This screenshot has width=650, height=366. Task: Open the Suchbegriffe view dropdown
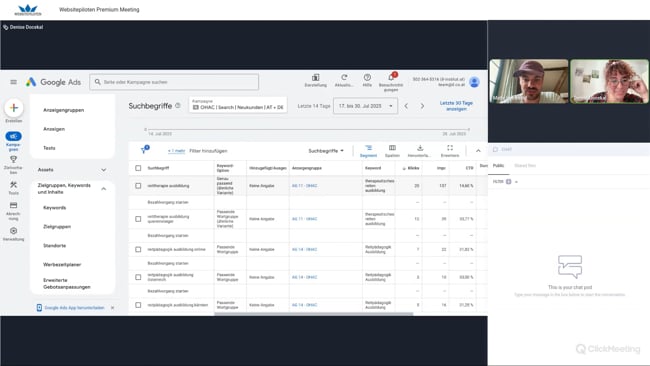coord(326,151)
